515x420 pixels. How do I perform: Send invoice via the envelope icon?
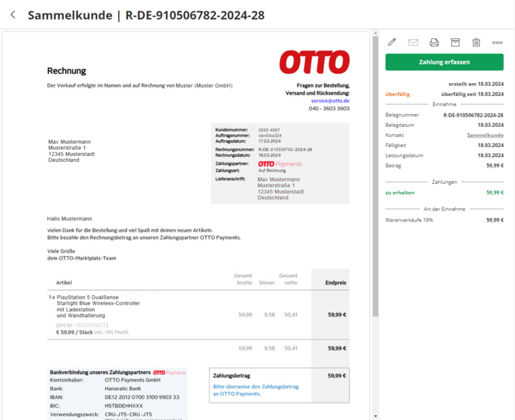coord(413,42)
